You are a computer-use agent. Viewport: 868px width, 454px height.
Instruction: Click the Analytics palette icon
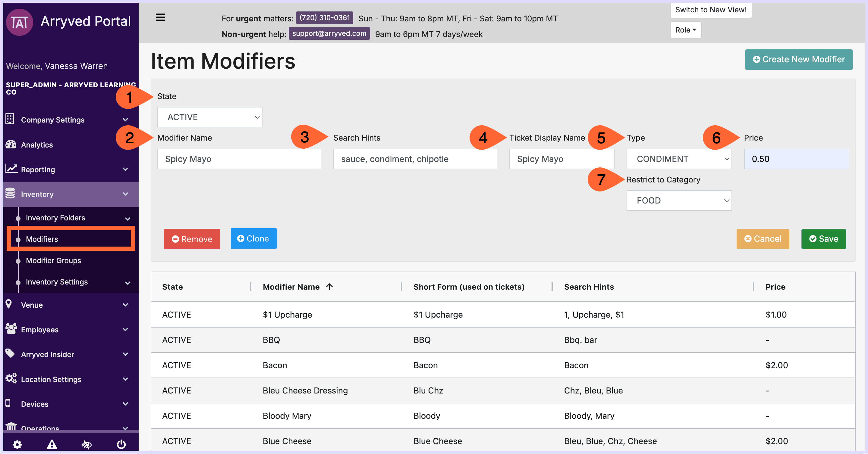[11, 145]
